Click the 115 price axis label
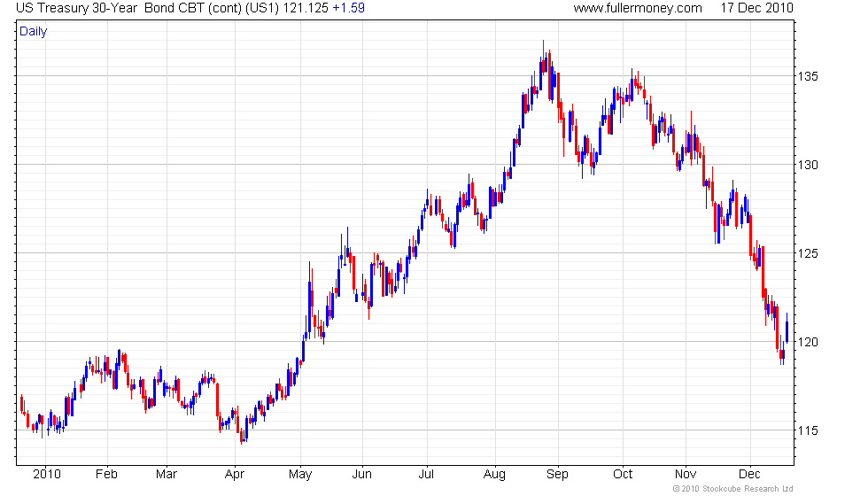This screenshot has height=496, width=868. pos(808,430)
